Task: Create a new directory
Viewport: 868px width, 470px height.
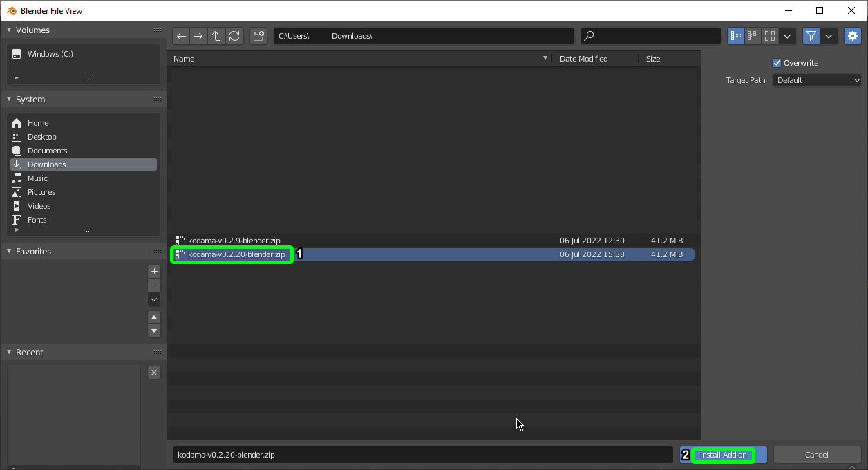Action: pos(258,36)
